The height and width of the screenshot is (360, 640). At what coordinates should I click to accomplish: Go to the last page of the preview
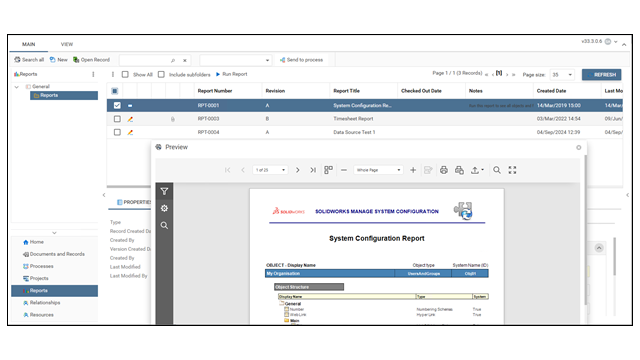click(313, 170)
